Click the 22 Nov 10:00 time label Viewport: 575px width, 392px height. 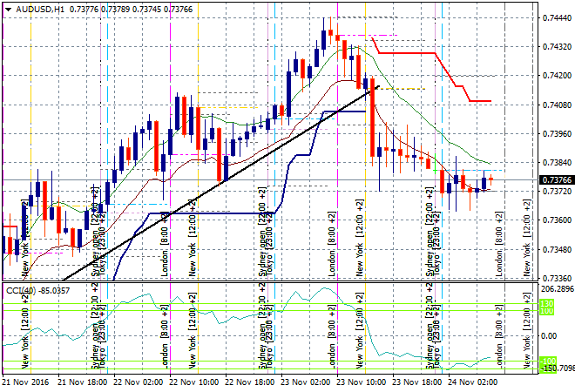coord(195,382)
